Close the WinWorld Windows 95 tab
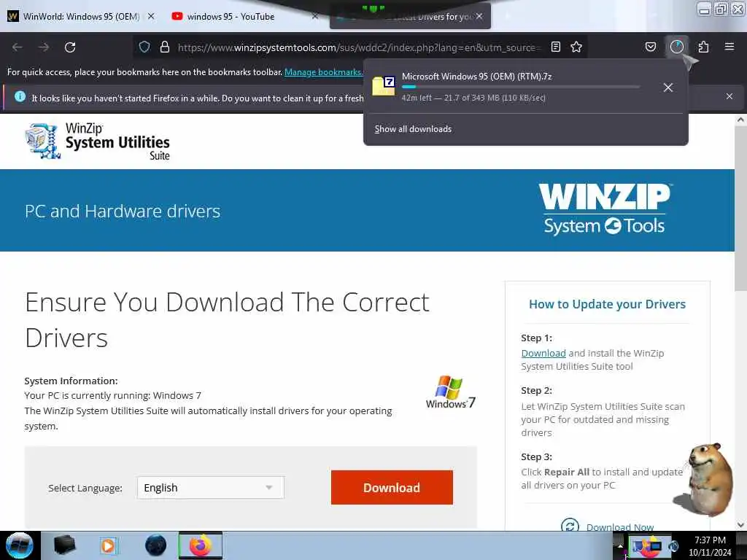Screen dimensions: 747x560 pyautogui.click(x=151, y=16)
